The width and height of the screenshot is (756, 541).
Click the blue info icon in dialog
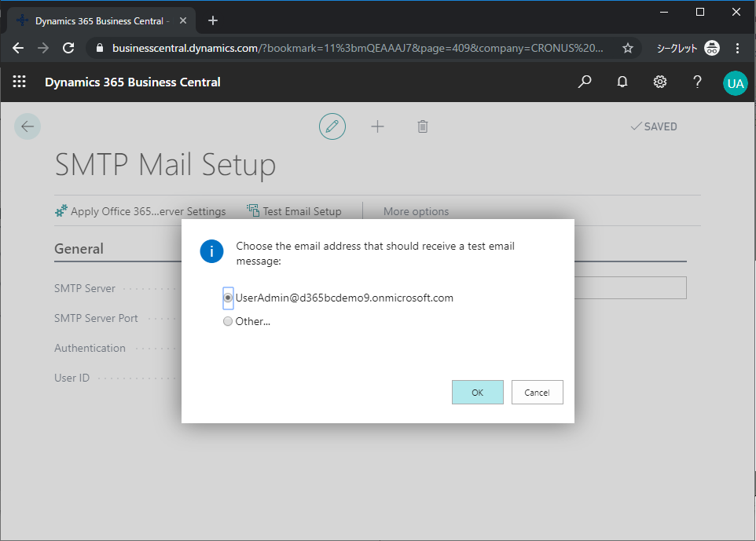(x=211, y=251)
